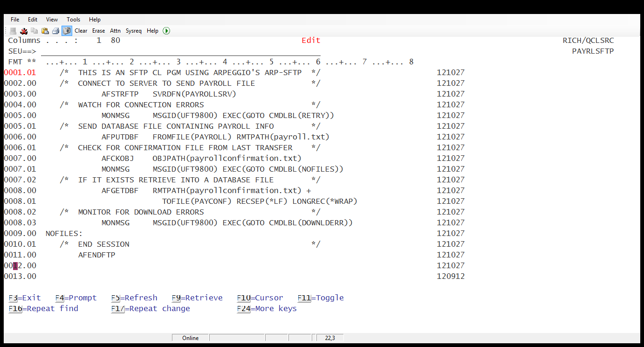Click GOTO CMDLBL(RETRY) text
644x347 pixels.
click(286, 116)
